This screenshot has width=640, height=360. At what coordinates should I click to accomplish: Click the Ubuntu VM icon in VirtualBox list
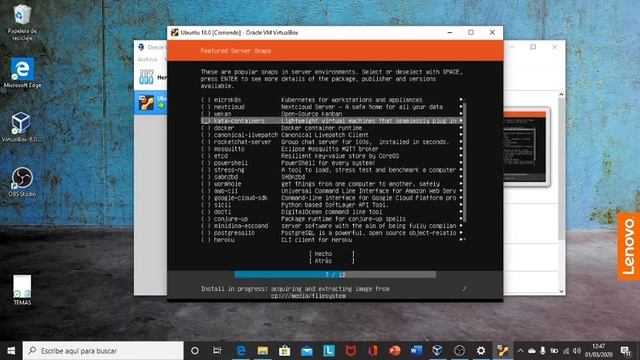click(x=146, y=102)
